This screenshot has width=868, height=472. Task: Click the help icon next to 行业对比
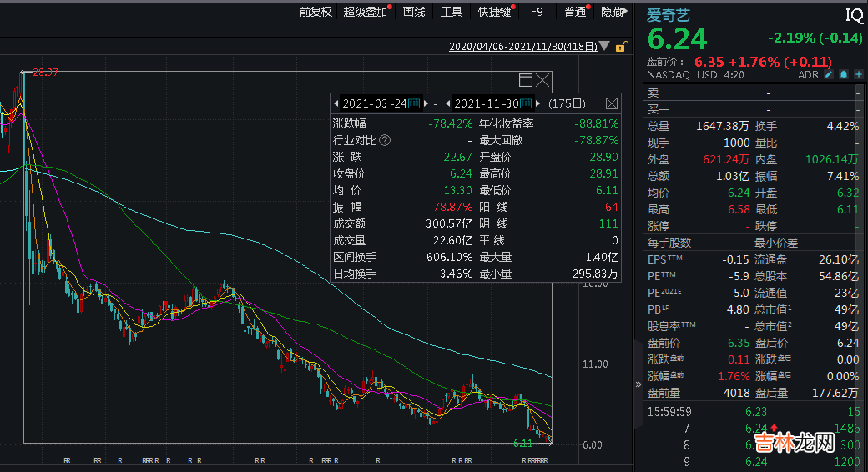(385, 140)
